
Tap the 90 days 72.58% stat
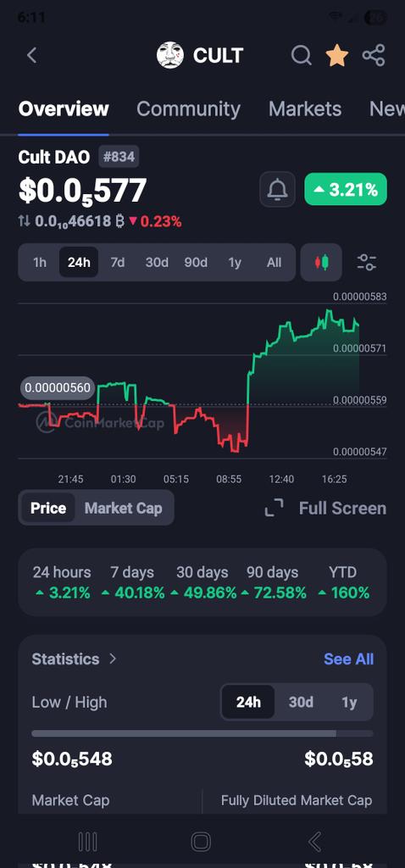tap(273, 582)
